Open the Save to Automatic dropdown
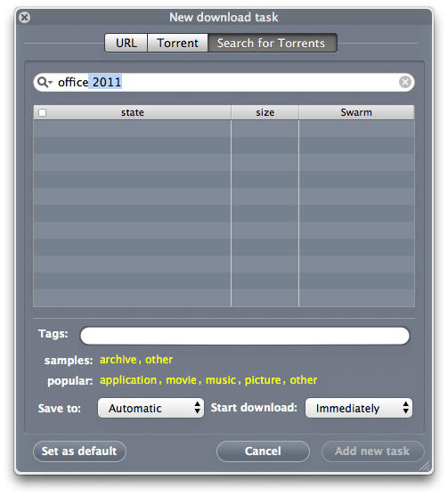448x496 pixels. [151, 408]
